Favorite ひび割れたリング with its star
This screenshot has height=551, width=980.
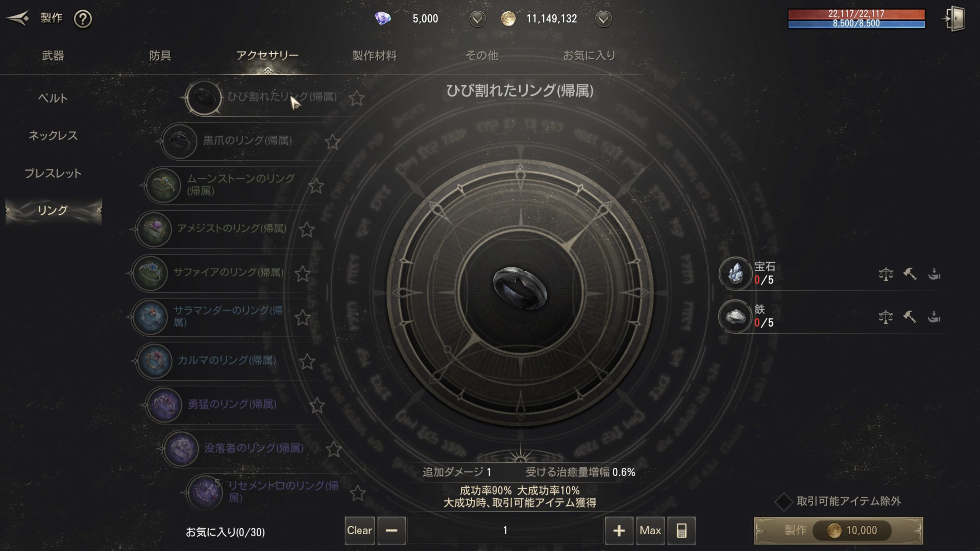click(x=357, y=98)
